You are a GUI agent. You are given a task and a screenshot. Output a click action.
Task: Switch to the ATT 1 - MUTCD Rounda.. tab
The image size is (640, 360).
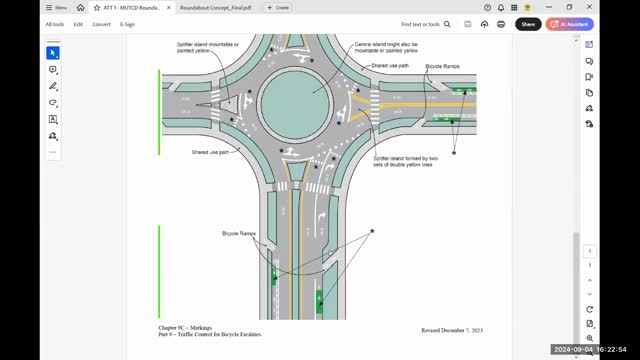click(132, 8)
